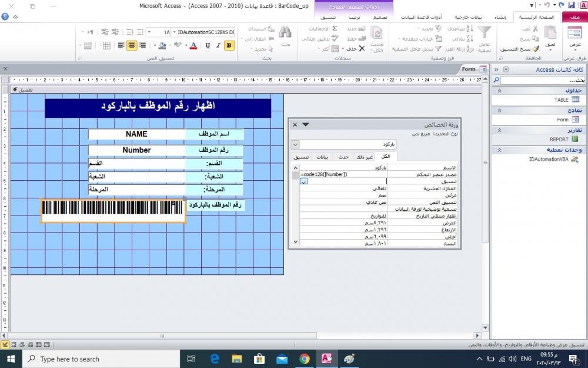The height and width of the screenshot is (368, 588).
Task: Click the View (عرض) ribbon icon
Action: (x=574, y=33)
